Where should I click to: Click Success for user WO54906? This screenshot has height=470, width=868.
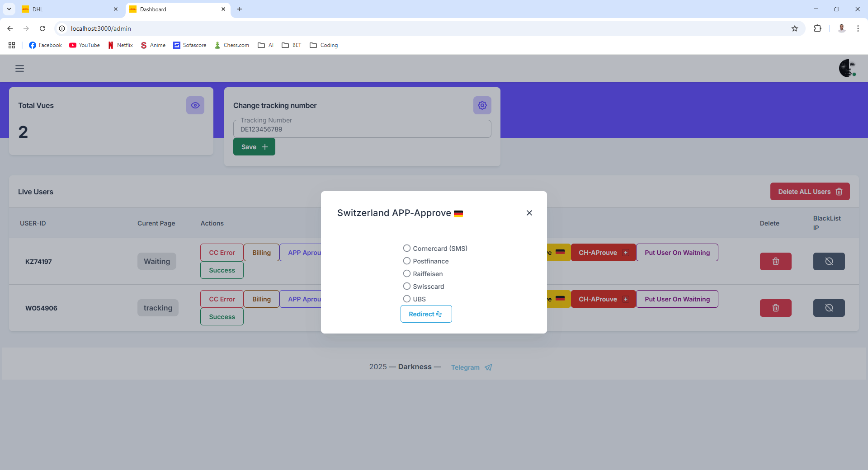222,317
